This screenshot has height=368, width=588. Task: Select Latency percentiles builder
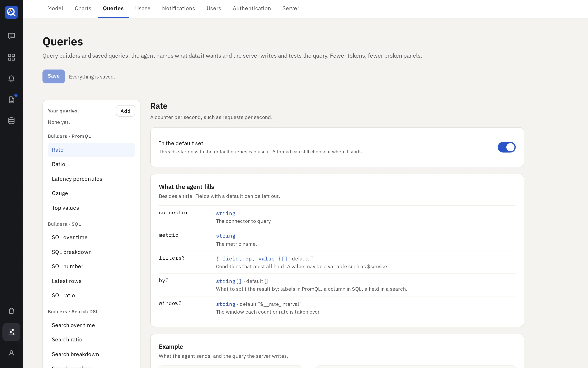[x=91, y=179]
